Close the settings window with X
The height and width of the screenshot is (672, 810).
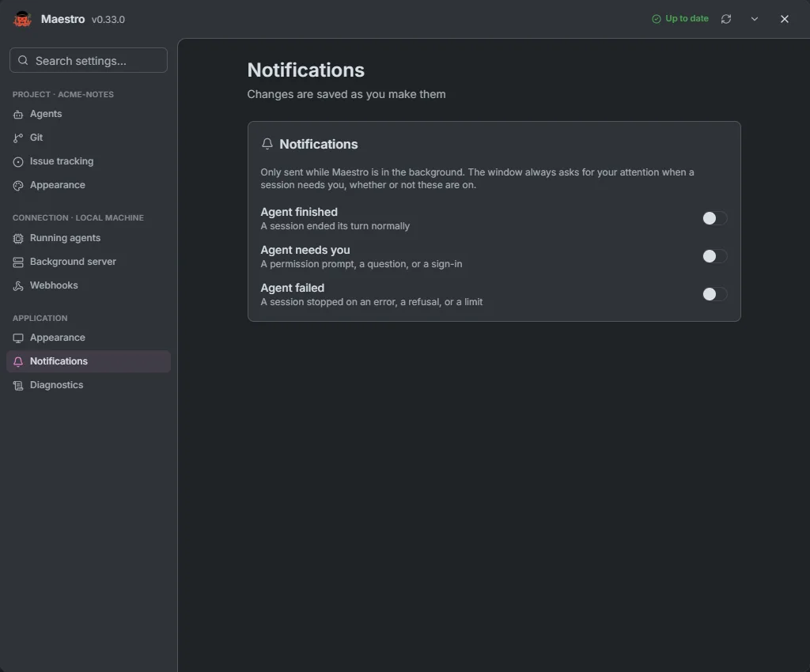coord(784,19)
